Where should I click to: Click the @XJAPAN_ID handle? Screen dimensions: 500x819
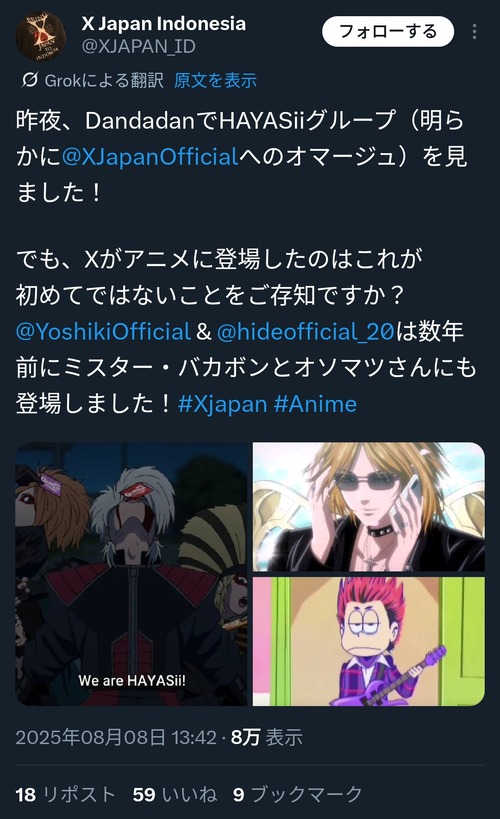(x=138, y=46)
